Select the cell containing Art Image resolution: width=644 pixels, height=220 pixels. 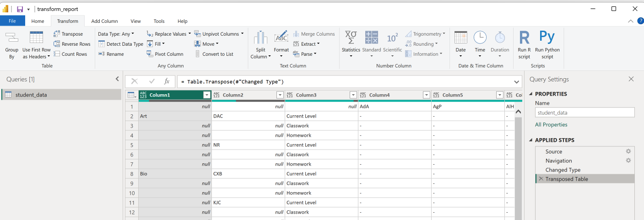pos(175,116)
